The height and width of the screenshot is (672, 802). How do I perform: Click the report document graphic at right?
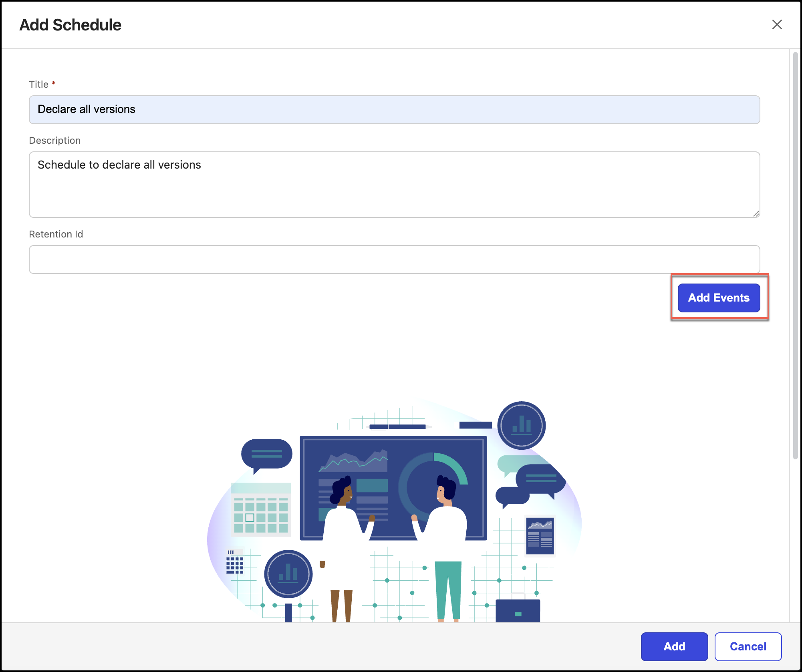click(540, 536)
